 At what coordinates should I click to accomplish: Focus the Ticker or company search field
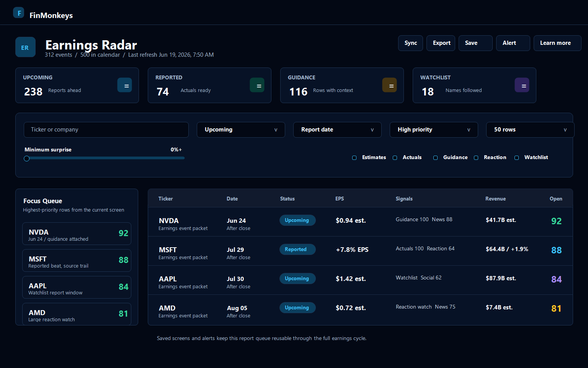click(x=106, y=130)
